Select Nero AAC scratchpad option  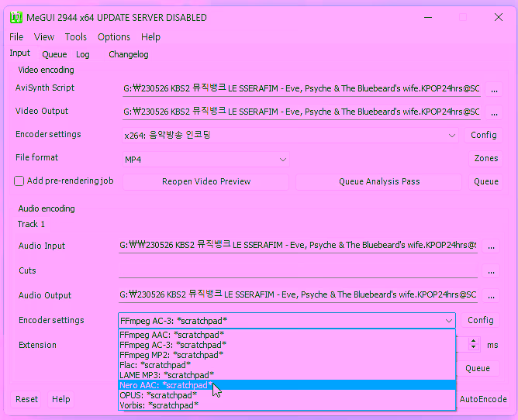click(x=287, y=385)
